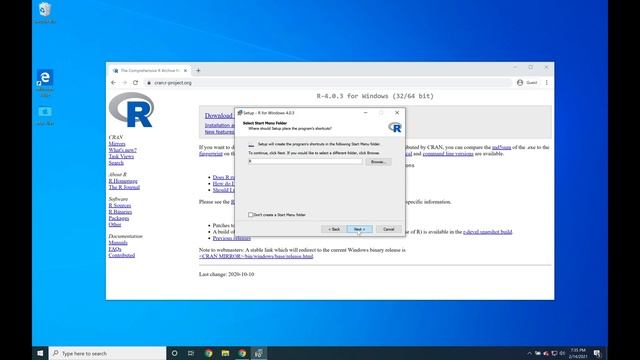Open the Chrome three-dot menu

coord(547,82)
